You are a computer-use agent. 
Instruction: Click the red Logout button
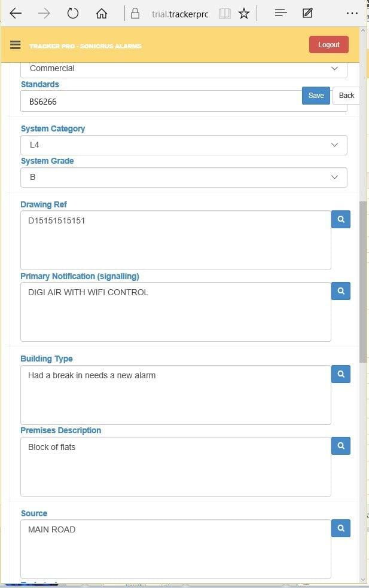[328, 45]
